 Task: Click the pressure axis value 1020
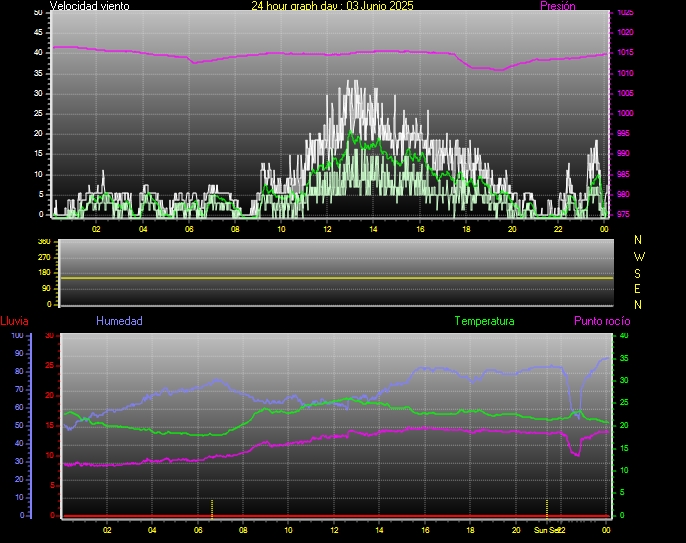(x=625, y=32)
